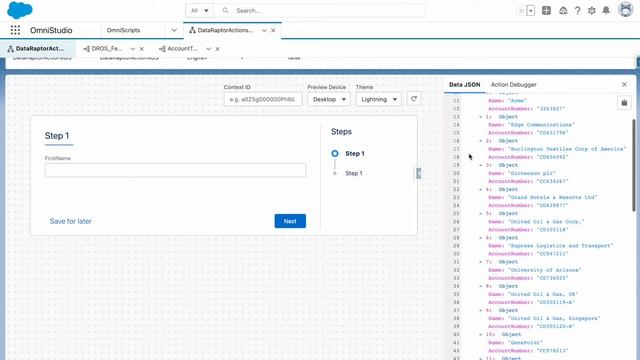Viewport: 640px width, 360px height.
Task: Open the OmniScripts navigation tab
Action: point(123,30)
